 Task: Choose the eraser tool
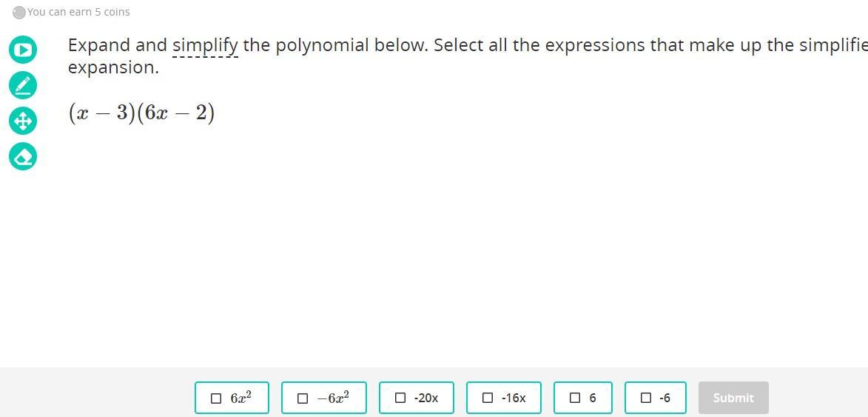[x=23, y=156]
